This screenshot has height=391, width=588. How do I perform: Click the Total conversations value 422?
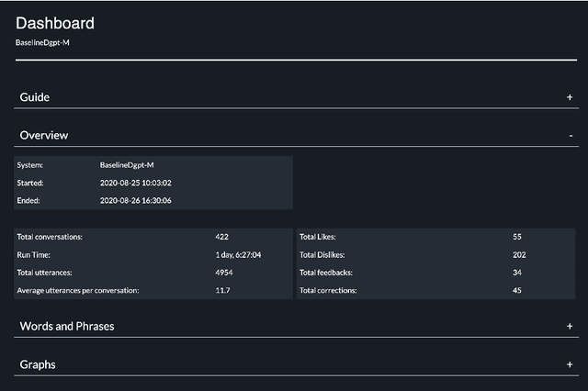[x=222, y=237]
